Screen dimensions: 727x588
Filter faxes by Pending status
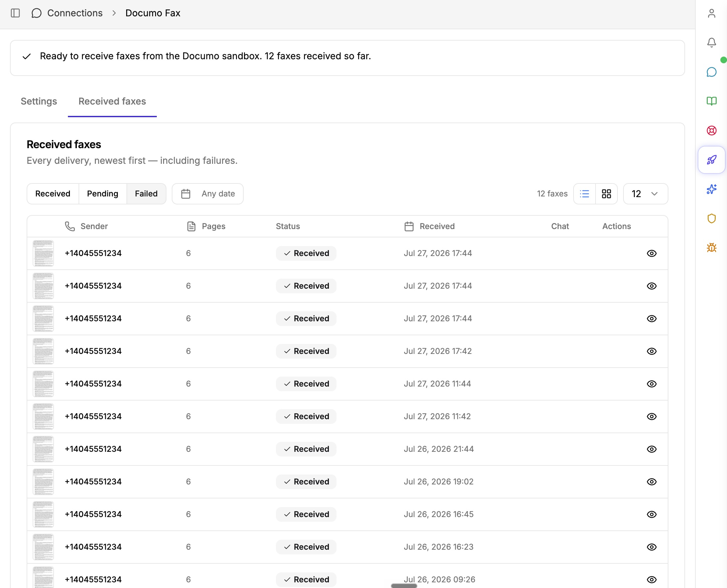(103, 194)
